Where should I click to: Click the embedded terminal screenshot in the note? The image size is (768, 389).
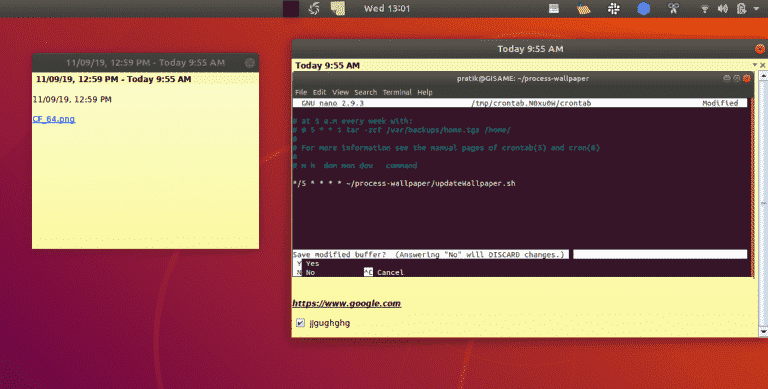coord(524,174)
